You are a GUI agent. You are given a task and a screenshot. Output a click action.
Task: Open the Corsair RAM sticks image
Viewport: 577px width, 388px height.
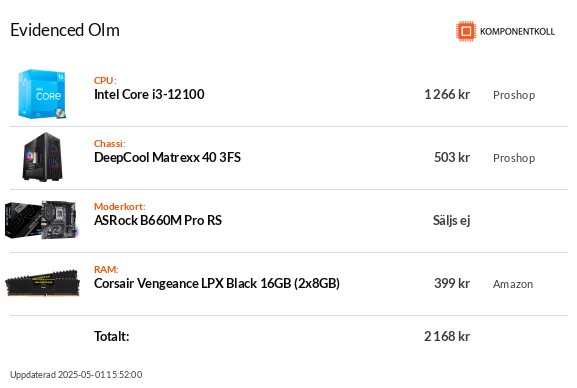click(42, 283)
